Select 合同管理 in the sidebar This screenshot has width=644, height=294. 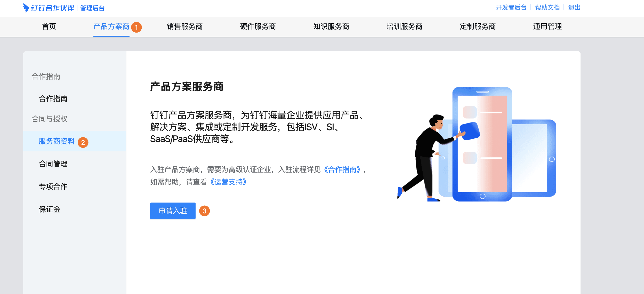53,164
